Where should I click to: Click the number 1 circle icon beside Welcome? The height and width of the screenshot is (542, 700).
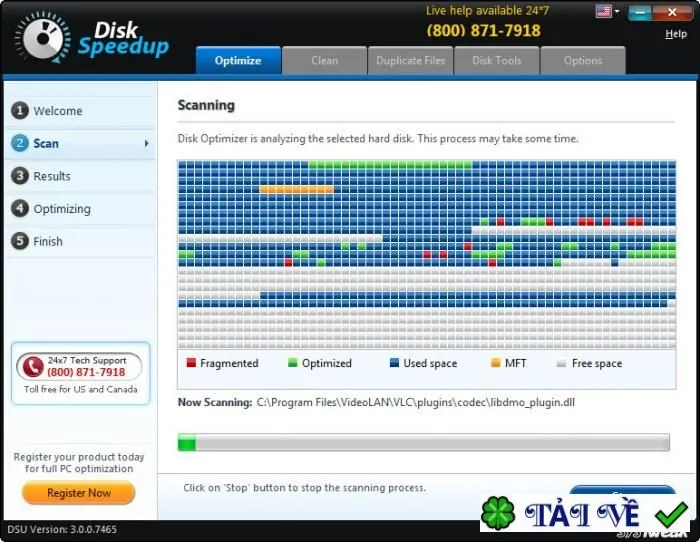pyautogui.click(x=20, y=111)
